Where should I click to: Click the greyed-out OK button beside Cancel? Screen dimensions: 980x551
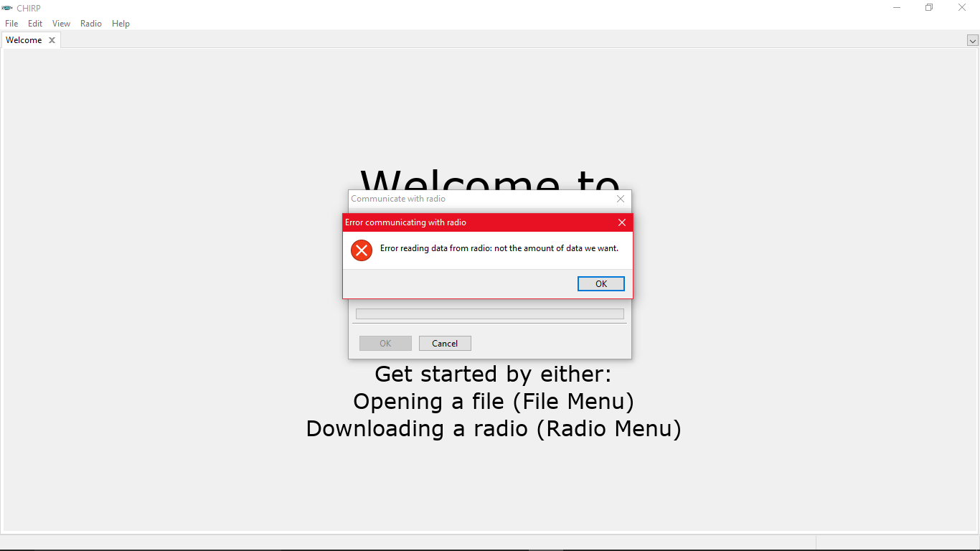pyautogui.click(x=385, y=344)
